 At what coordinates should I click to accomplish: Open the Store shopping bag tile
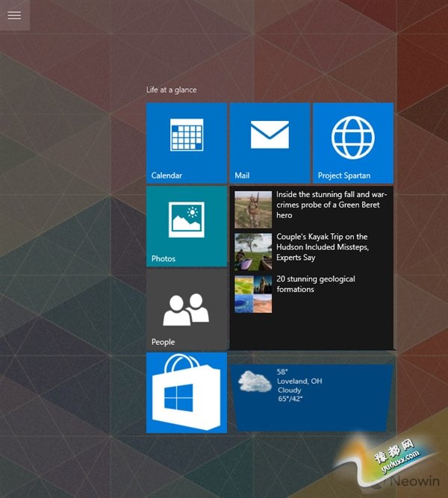[x=186, y=393]
